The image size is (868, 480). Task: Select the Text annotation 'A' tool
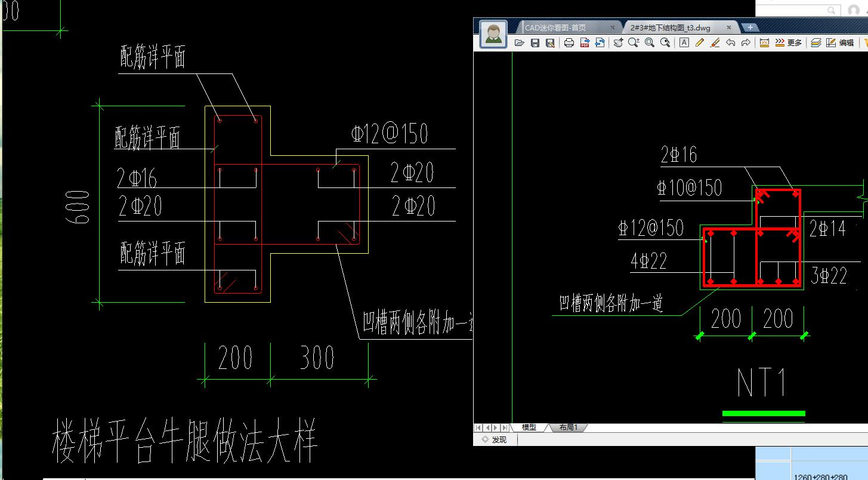click(x=684, y=42)
